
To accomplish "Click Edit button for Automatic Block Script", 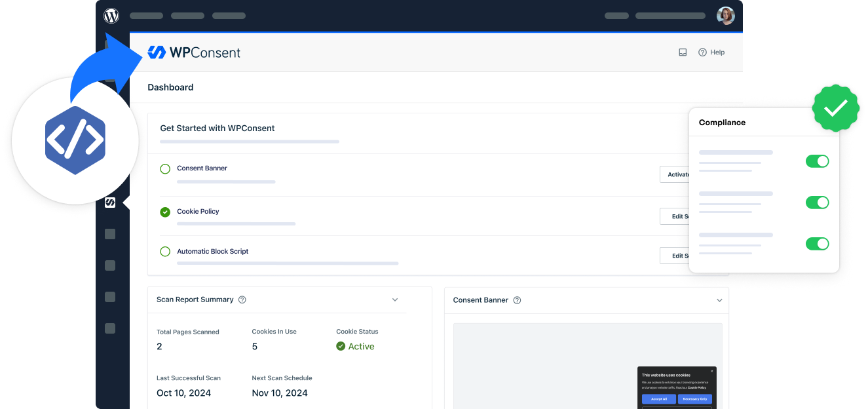I will tap(675, 256).
